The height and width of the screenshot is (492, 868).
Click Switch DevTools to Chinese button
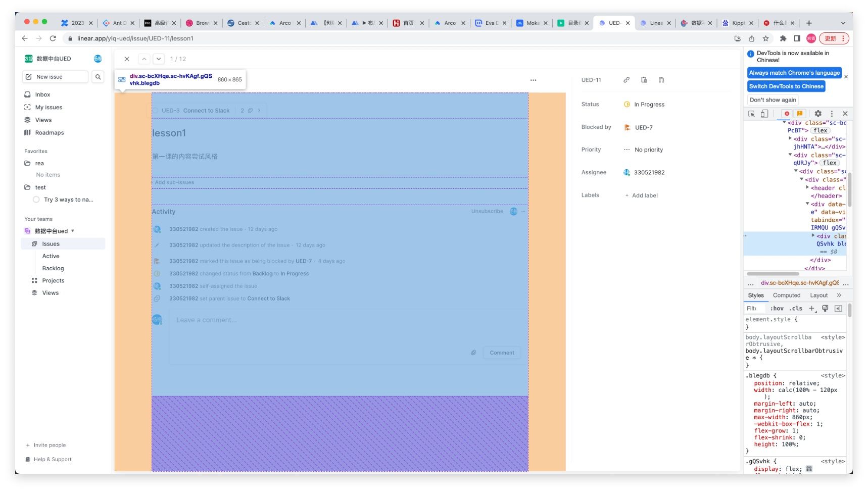tap(786, 86)
